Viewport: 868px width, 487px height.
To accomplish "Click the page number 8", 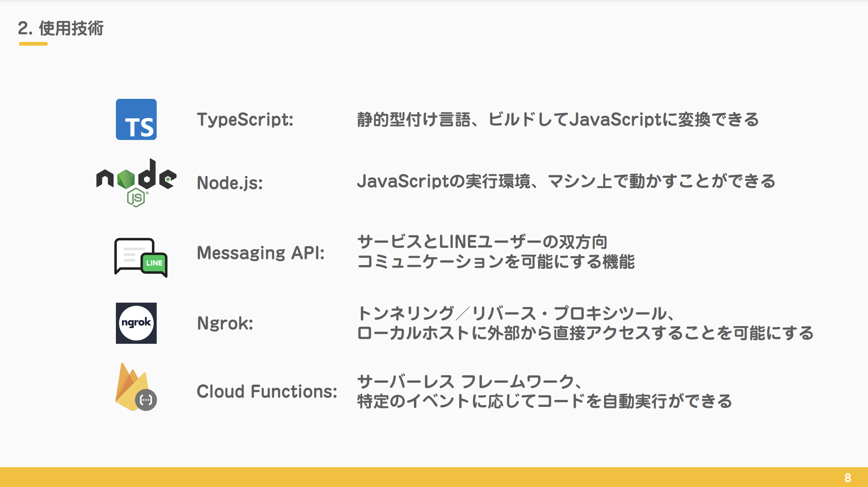I will coord(848,478).
